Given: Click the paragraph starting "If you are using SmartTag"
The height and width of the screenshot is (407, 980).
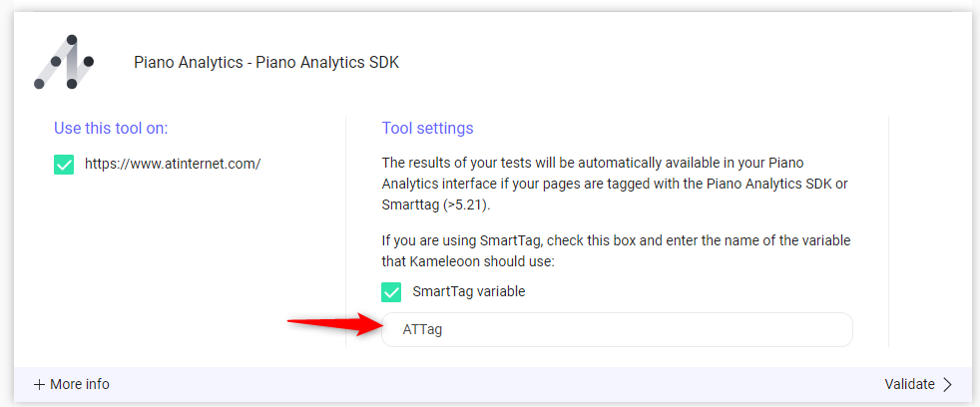Looking at the screenshot, I should (616, 250).
